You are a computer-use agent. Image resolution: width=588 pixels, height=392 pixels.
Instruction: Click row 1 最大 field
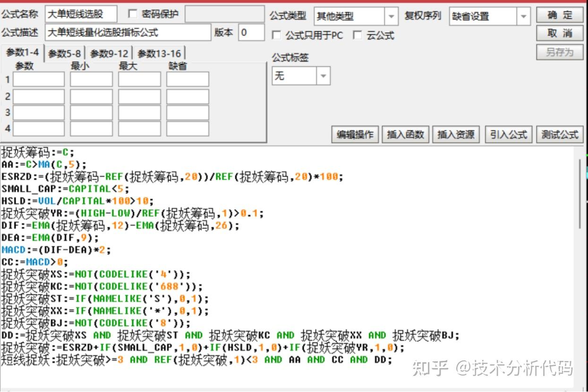click(139, 79)
